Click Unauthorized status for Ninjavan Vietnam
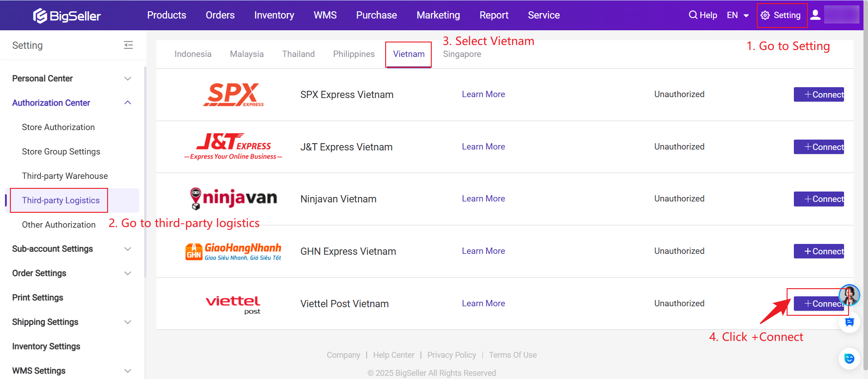868x379 pixels. tap(679, 199)
